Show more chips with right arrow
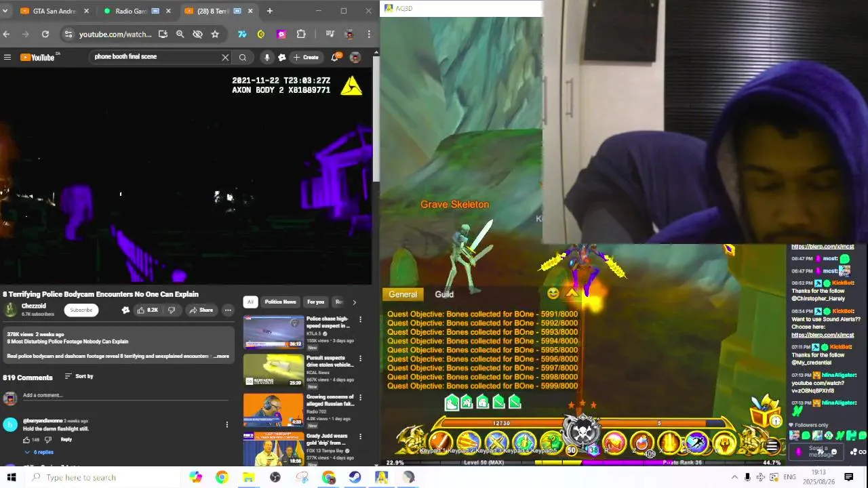The height and width of the screenshot is (488, 868). point(354,302)
